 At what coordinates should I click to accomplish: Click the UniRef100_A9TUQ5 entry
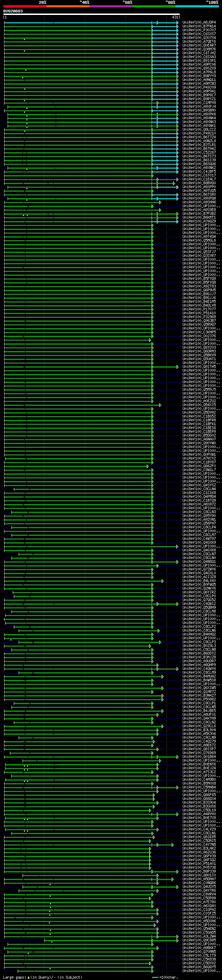tap(199, 191)
